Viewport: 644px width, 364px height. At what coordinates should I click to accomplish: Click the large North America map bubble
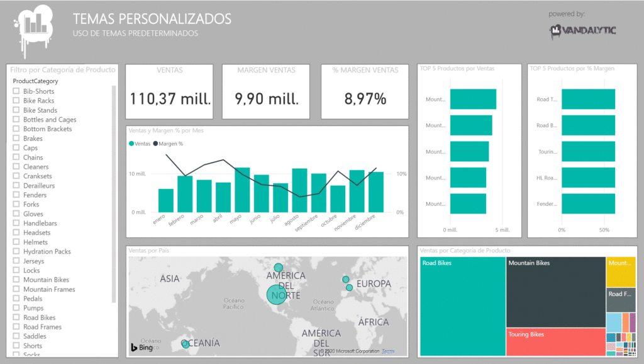pyautogui.click(x=277, y=295)
